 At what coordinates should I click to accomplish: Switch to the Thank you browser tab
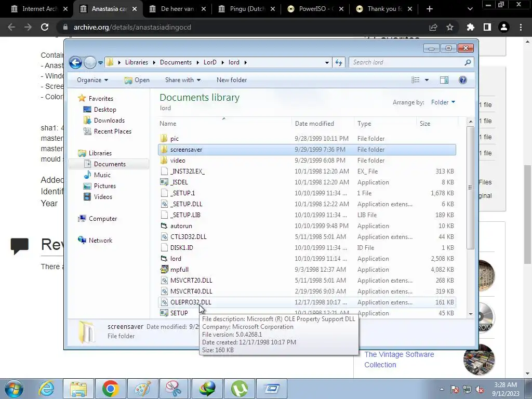point(384,9)
